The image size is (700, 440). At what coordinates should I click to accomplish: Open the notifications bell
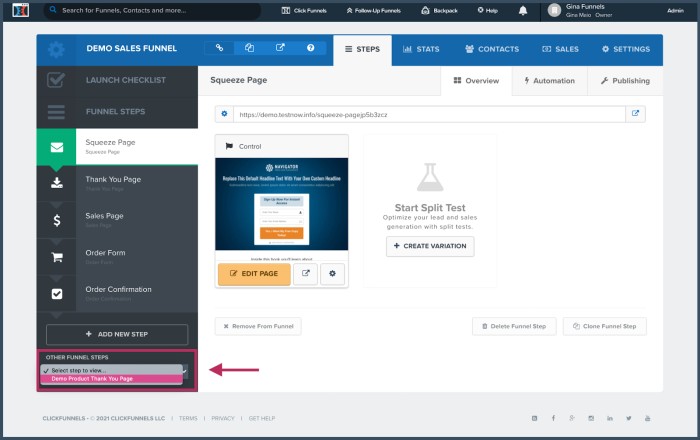tap(523, 11)
